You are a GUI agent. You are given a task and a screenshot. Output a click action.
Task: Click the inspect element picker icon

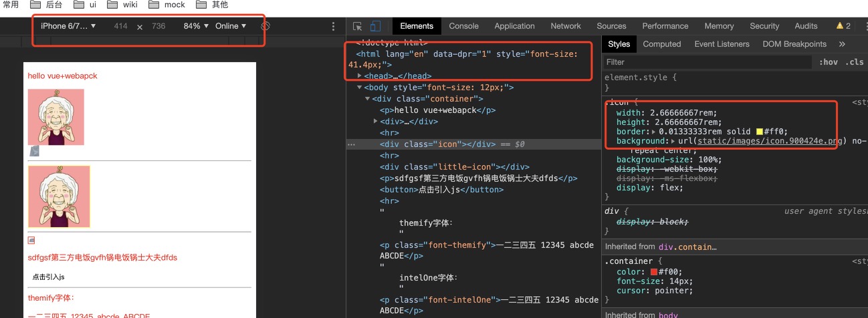(358, 26)
